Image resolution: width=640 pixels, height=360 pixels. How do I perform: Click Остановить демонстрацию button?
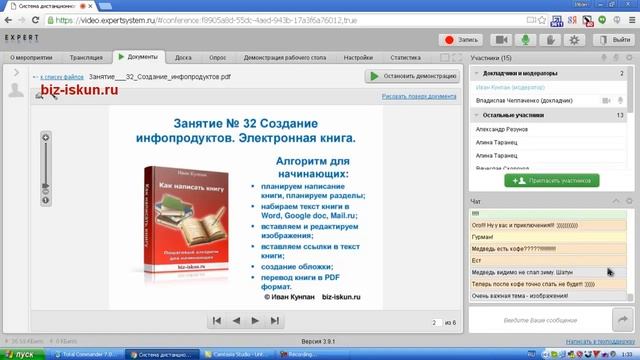click(412, 76)
